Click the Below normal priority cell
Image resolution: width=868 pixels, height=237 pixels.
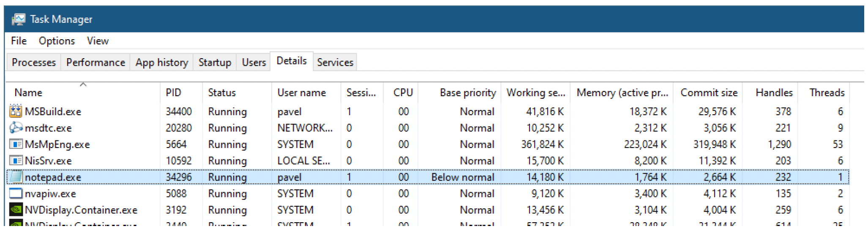(462, 178)
